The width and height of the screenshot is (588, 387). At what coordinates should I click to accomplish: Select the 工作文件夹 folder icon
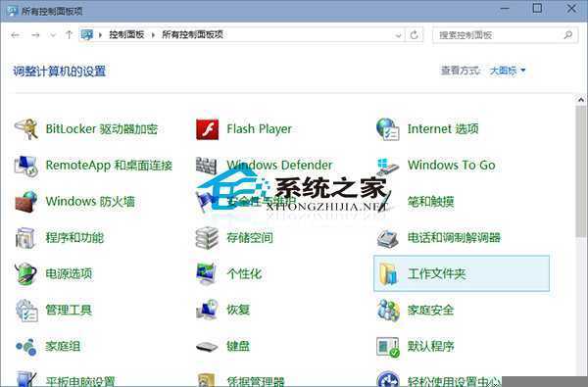(x=388, y=273)
